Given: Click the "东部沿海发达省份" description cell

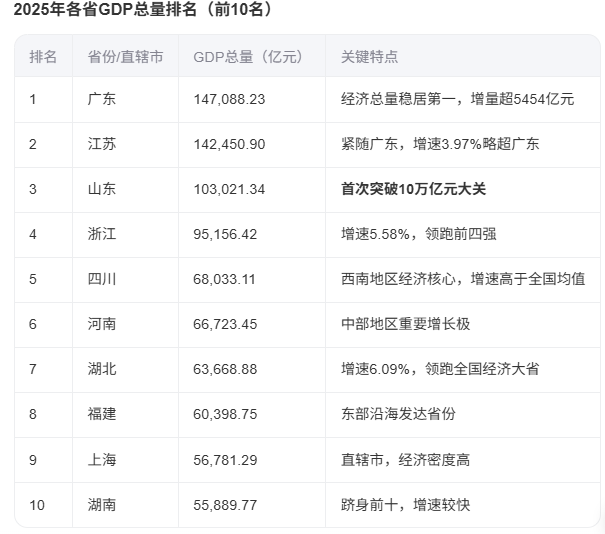Looking at the screenshot, I should [x=398, y=414].
